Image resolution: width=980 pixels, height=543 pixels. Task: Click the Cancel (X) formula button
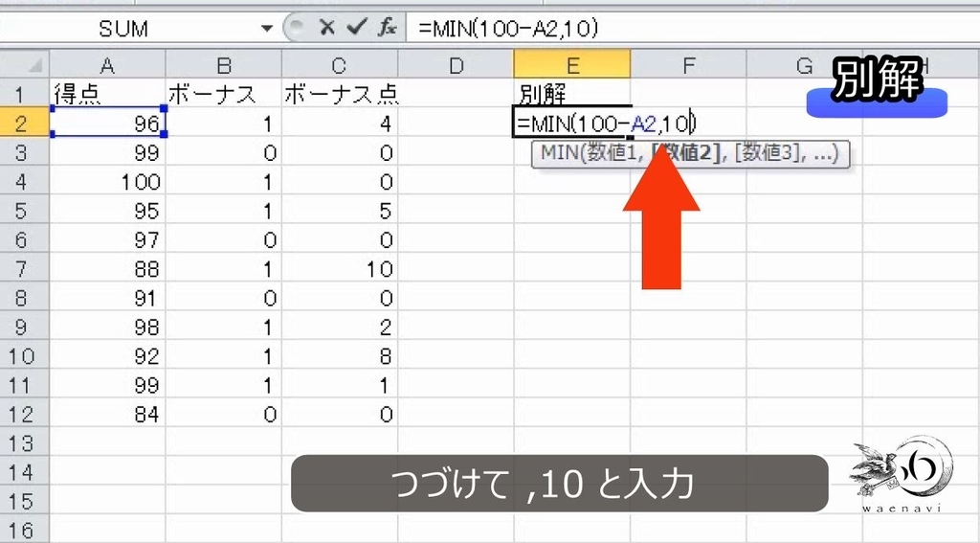pyautogui.click(x=326, y=28)
